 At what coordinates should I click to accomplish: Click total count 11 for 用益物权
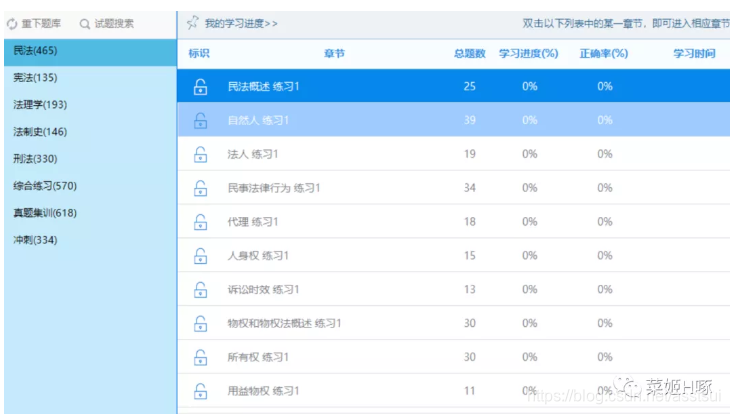[470, 391]
